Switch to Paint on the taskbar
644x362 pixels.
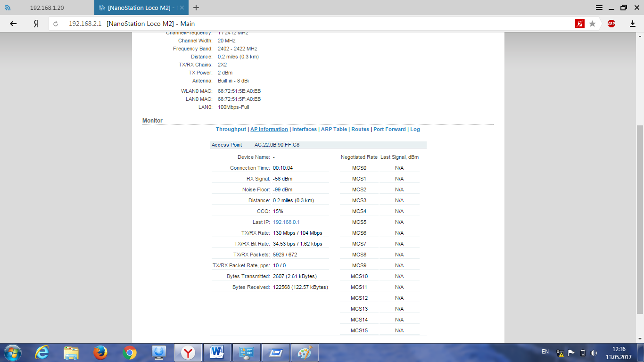pyautogui.click(x=305, y=353)
